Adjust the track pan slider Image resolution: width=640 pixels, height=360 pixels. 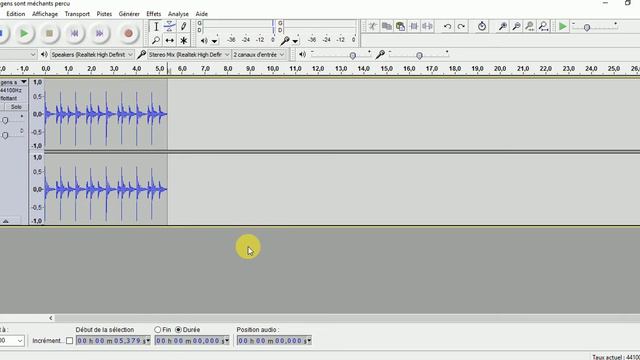[5, 135]
